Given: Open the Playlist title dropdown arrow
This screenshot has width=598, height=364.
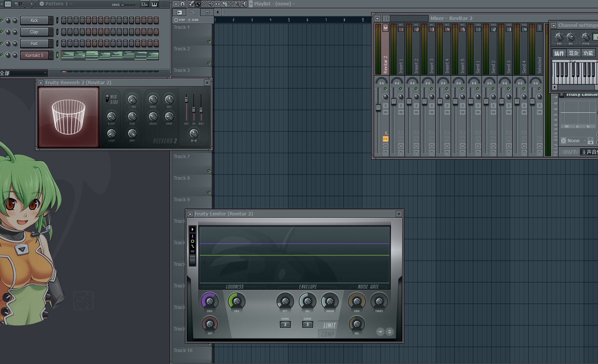Looking at the screenshot, I should pyautogui.click(x=294, y=4).
